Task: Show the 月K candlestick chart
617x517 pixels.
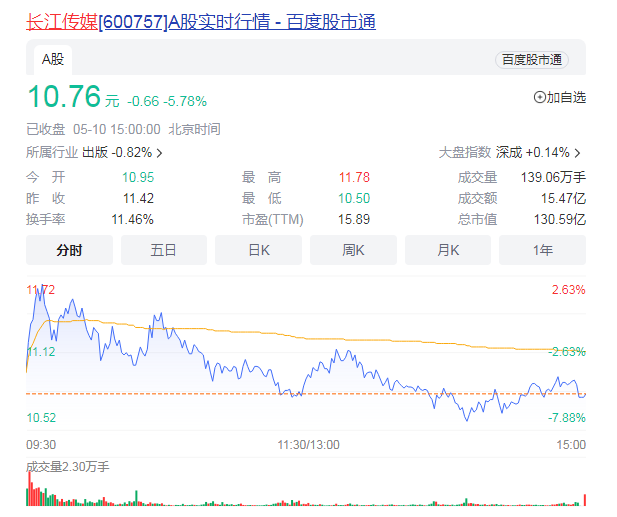Action: [x=447, y=250]
